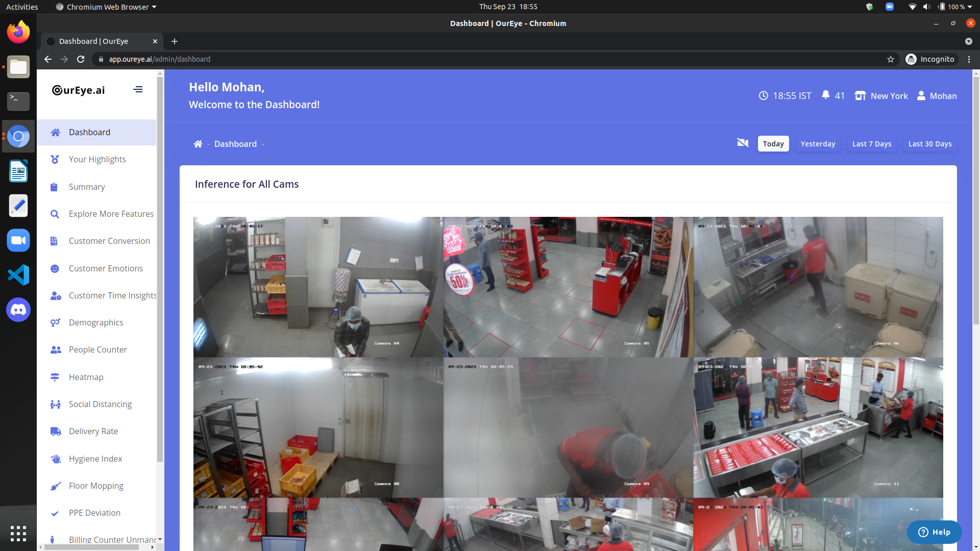The image size is (980, 551).
Task: Show applications grid in dock
Action: [x=18, y=533]
